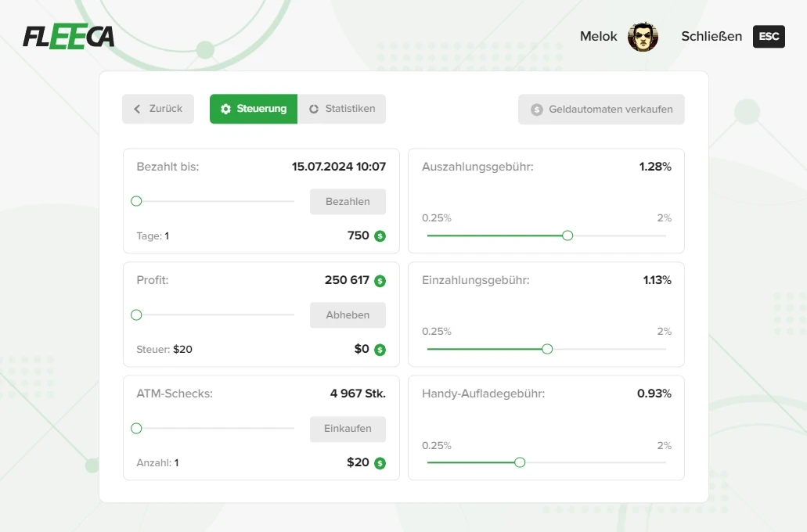The width and height of the screenshot is (807, 532).
Task: Click the green dollar icon beside Profit amount
Action: tap(380, 281)
